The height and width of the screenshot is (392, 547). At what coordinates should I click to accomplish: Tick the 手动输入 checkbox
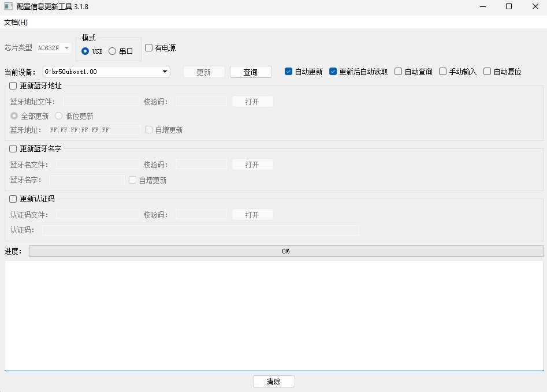point(443,72)
